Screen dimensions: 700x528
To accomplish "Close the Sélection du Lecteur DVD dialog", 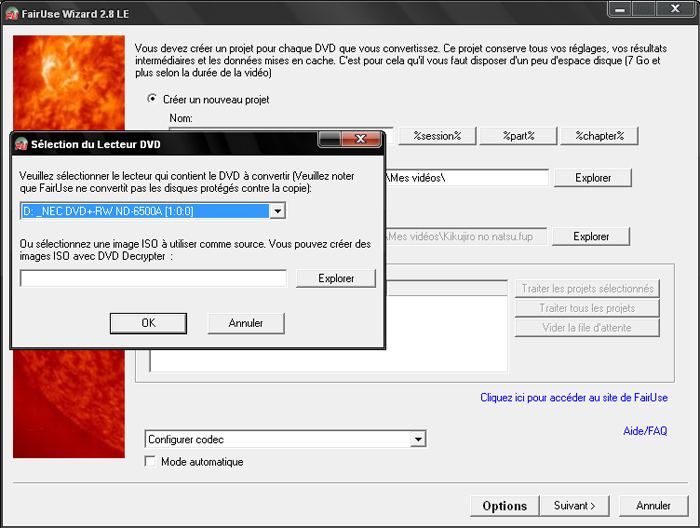I will (361, 139).
